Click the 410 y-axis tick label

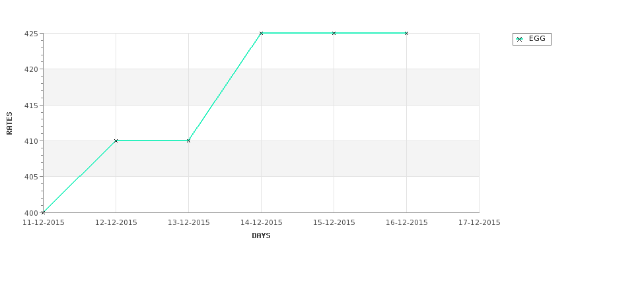31,141
